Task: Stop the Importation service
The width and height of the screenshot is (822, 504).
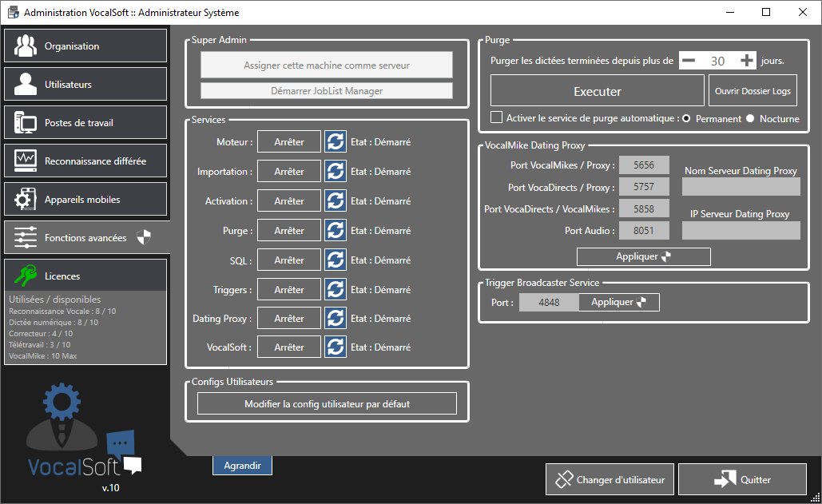Action: (x=289, y=171)
